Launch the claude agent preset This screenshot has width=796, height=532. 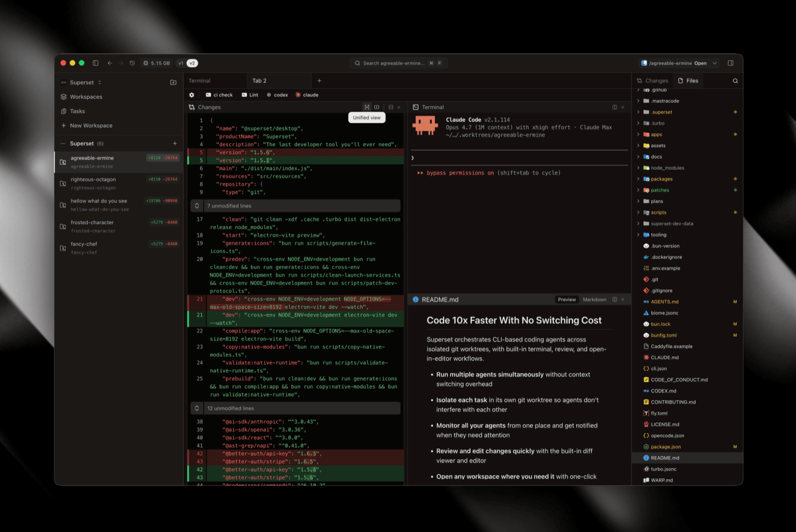click(307, 95)
